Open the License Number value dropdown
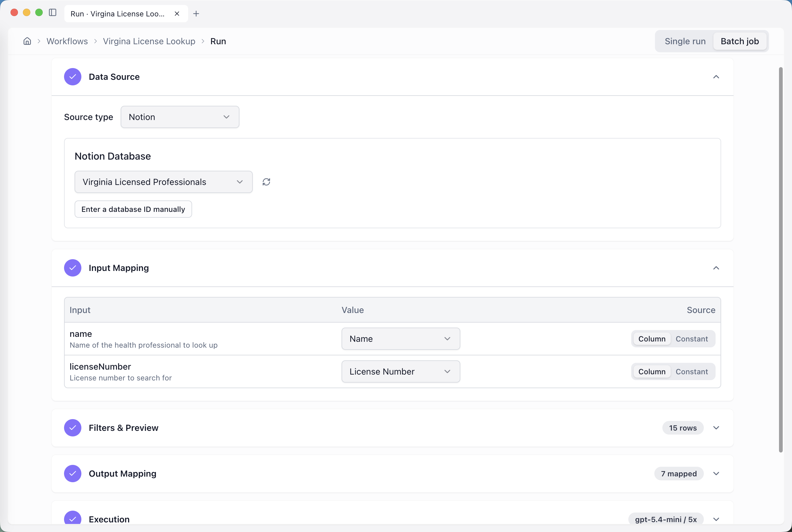The width and height of the screenshot is (792, 532). click(400, 371)
